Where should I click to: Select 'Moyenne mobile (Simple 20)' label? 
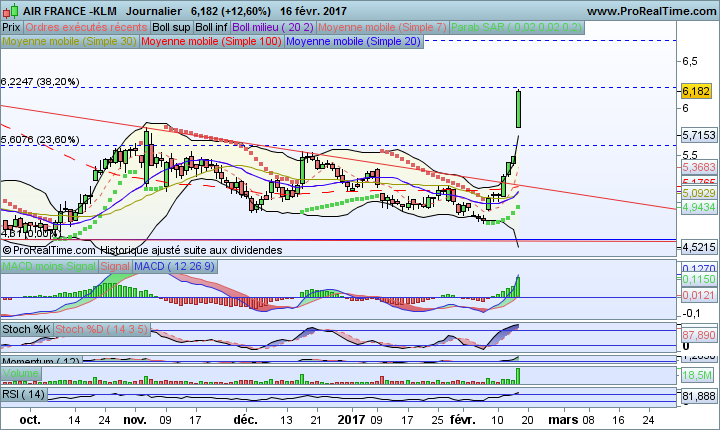pos(354,41)
